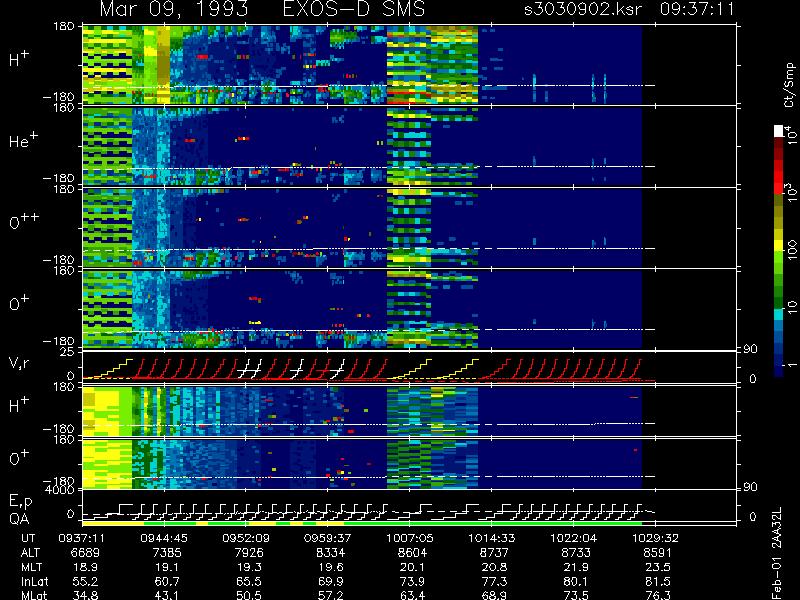Select the altitude value '7385'
This screenshot has width=800, height=600.
(x=167, y=553)
